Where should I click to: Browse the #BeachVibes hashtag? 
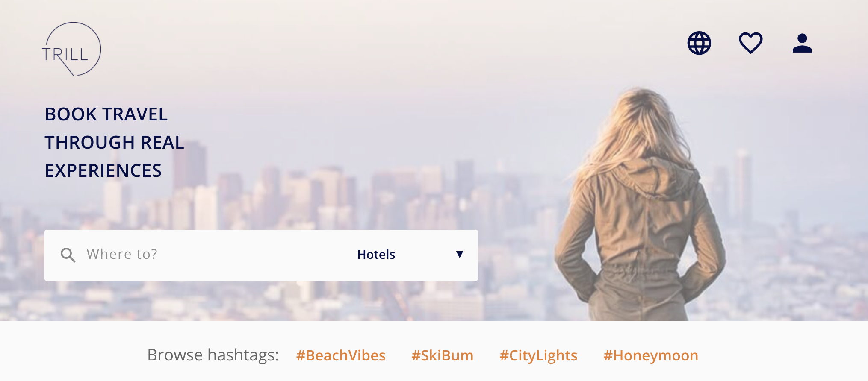(x=341, y=355)
